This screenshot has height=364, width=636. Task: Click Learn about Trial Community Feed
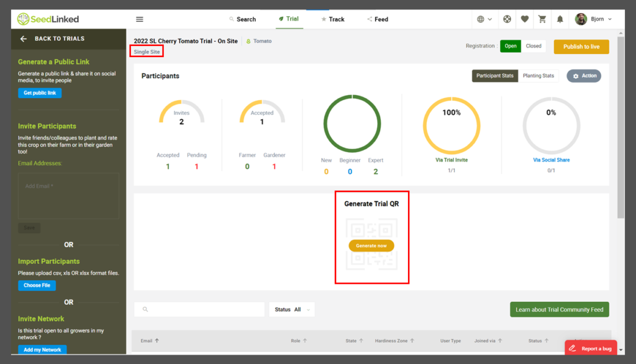coord(560,309)
